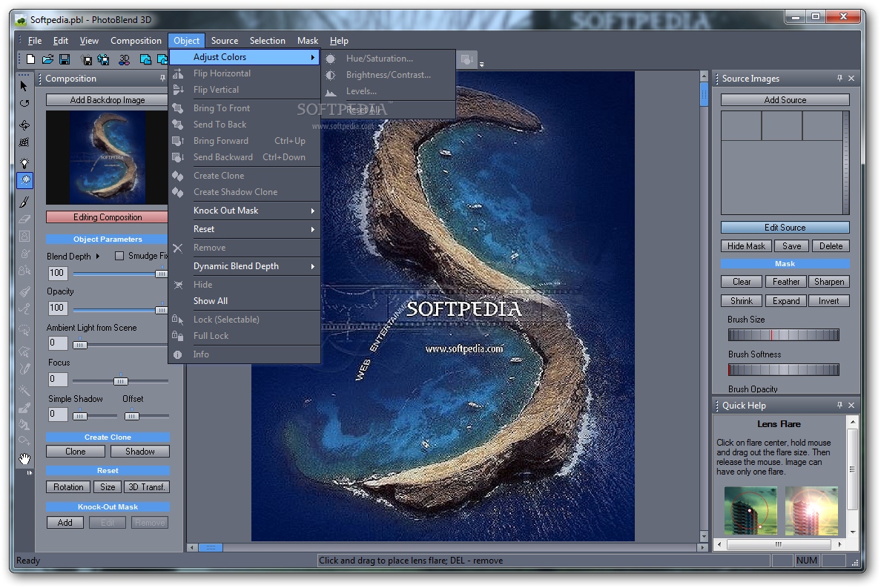Click the Feather mask button
881x588 pixels.
(786, 282)
